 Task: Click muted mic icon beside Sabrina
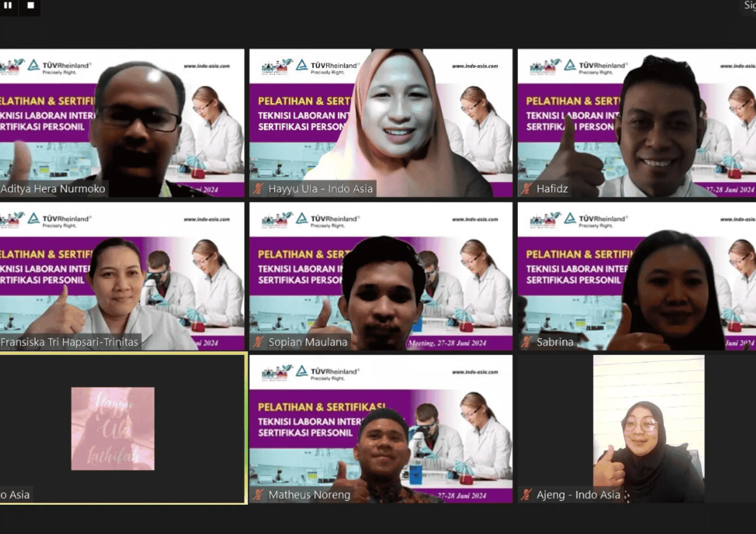click(526, 342)
